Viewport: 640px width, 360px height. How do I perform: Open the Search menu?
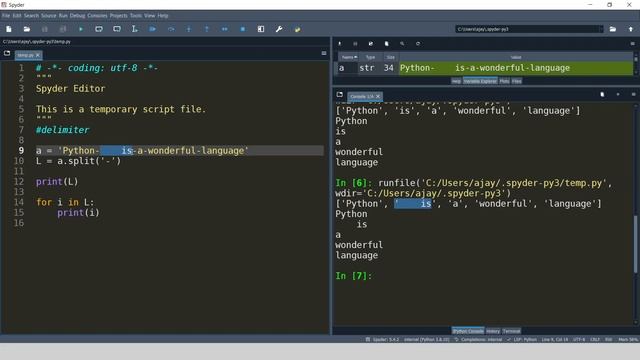click(31, 16)
